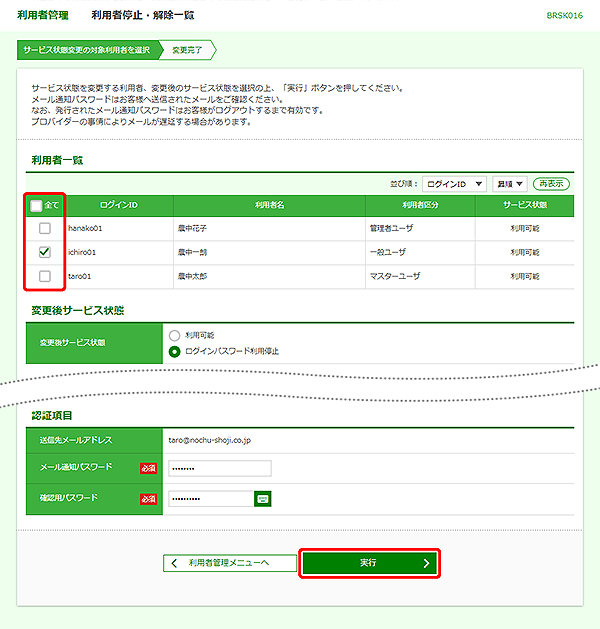Click the hanako01 login ID cell
600x629 pixels.
point(85,228)
